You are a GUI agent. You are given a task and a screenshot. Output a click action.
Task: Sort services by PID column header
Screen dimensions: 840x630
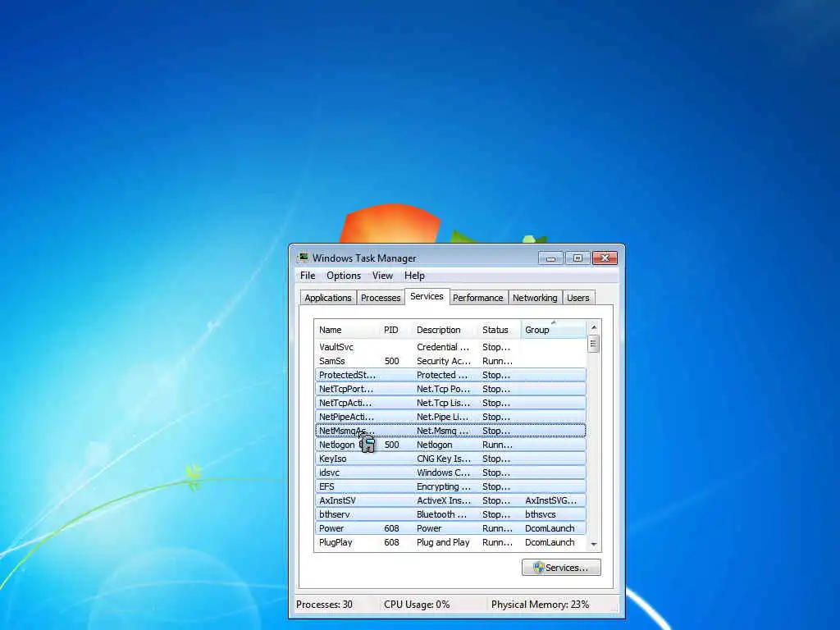pyautogui.click(x=395, y=330)
